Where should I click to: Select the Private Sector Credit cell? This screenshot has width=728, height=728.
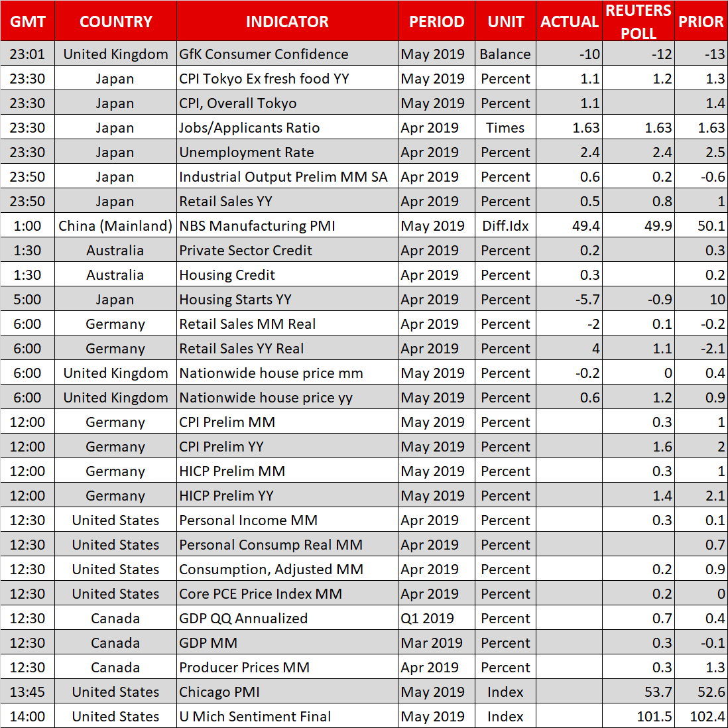coord(287,250)
